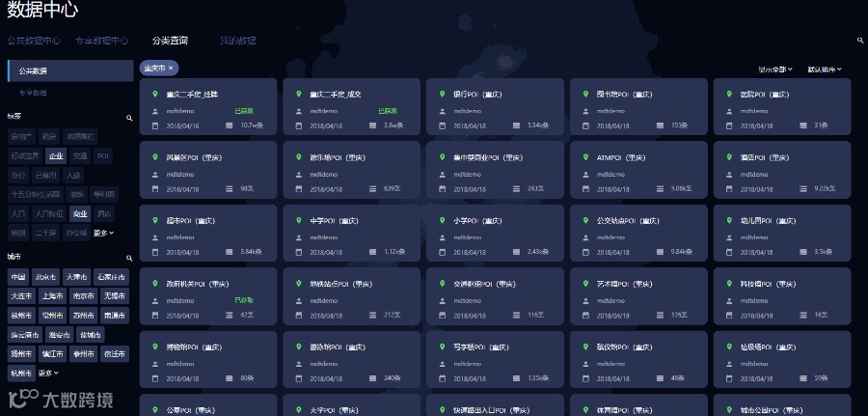868x416 pixels.
Task: Filter by city 南京市
Action: (x=84, y=295)
